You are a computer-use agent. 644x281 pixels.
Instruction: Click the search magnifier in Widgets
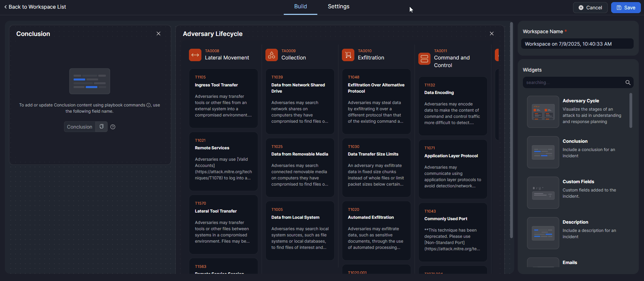[x=628, y=83]
